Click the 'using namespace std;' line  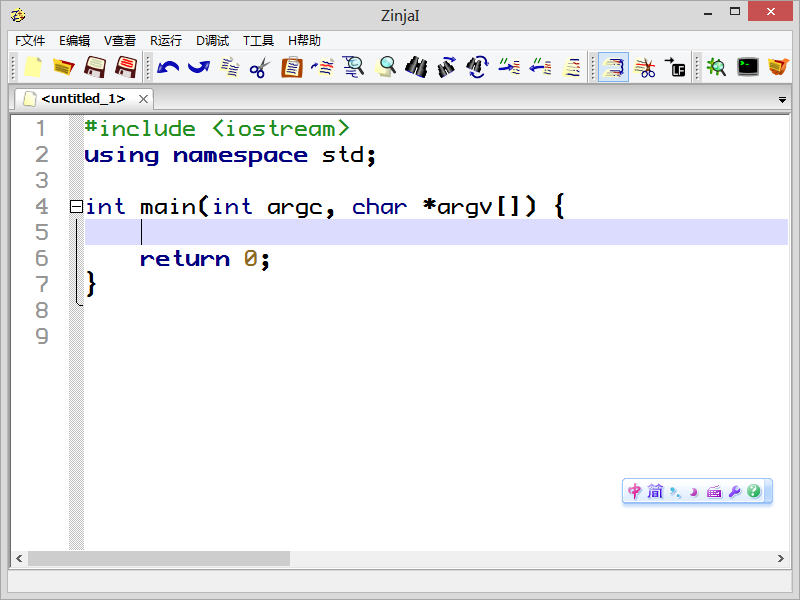coord(230,155)
